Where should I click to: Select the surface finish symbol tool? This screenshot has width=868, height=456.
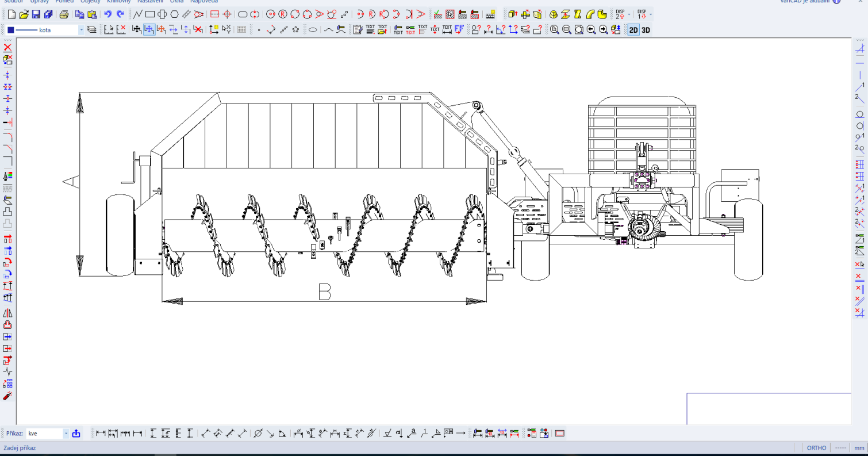coord(388,434)
